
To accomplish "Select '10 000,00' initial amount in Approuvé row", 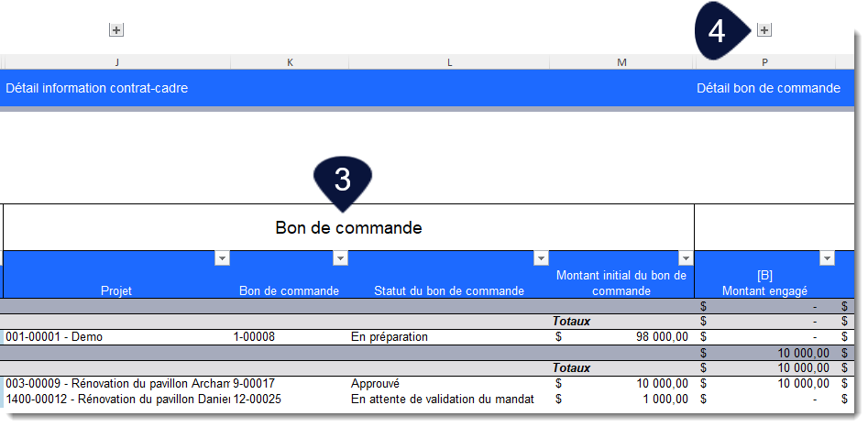I will (621, 383).
